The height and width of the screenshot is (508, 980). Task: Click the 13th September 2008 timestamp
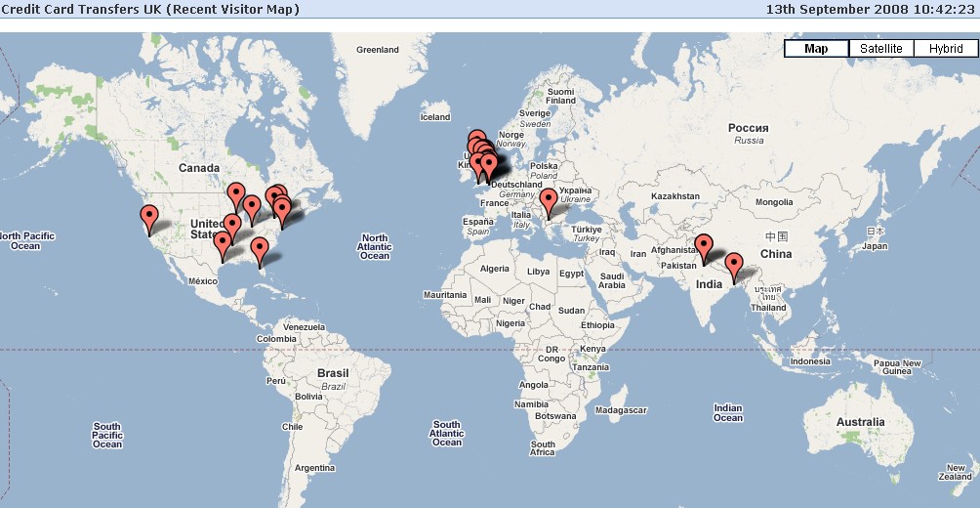click(869, 9)
